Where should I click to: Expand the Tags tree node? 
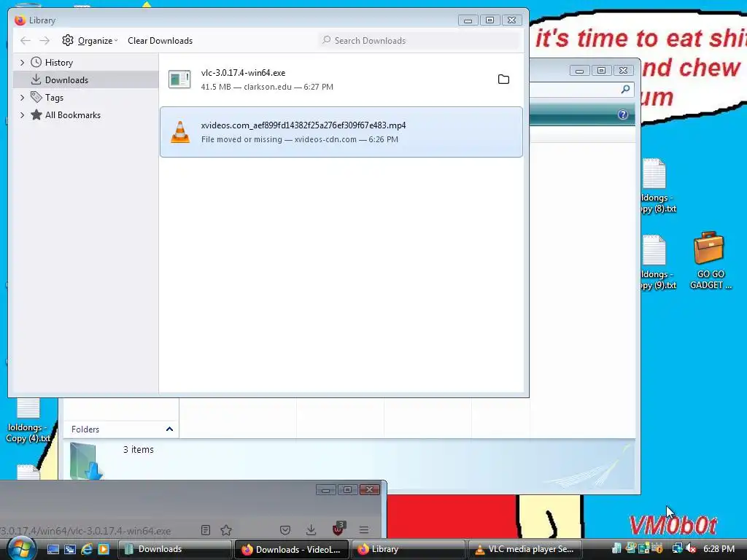[x=22, y=98]
